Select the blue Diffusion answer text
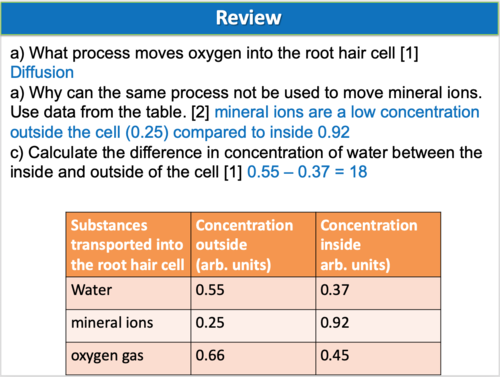500x377 pixels. (x=42, y=72)
